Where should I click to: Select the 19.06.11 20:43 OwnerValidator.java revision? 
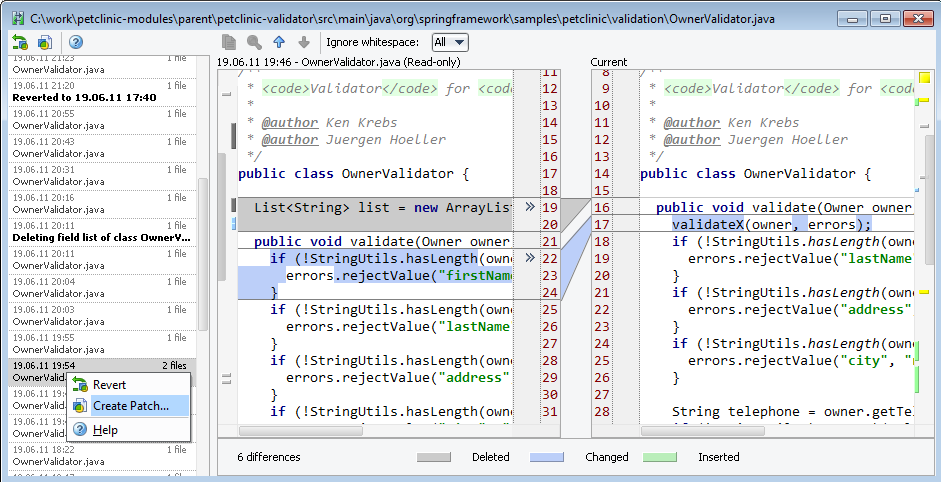click(x=102, y=148)
